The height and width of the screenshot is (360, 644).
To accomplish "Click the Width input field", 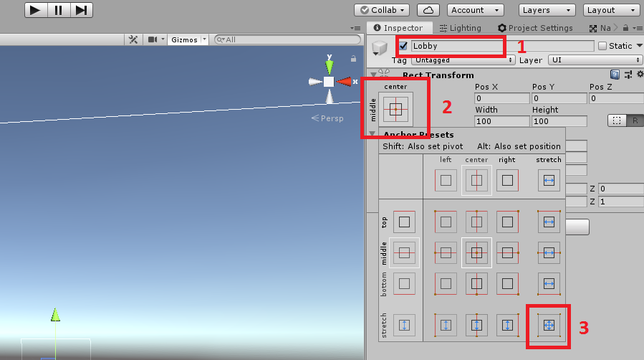I will [x=501, y=121].
